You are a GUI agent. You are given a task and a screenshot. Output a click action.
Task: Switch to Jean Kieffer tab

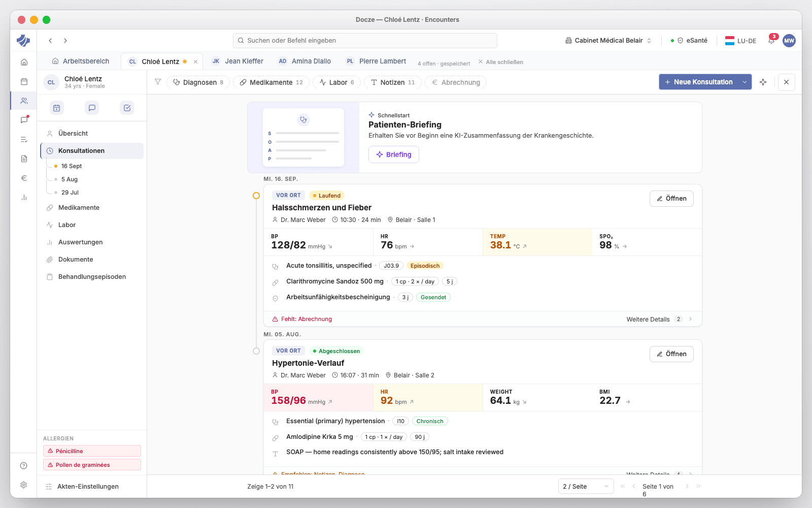click(x=238, y=61)
